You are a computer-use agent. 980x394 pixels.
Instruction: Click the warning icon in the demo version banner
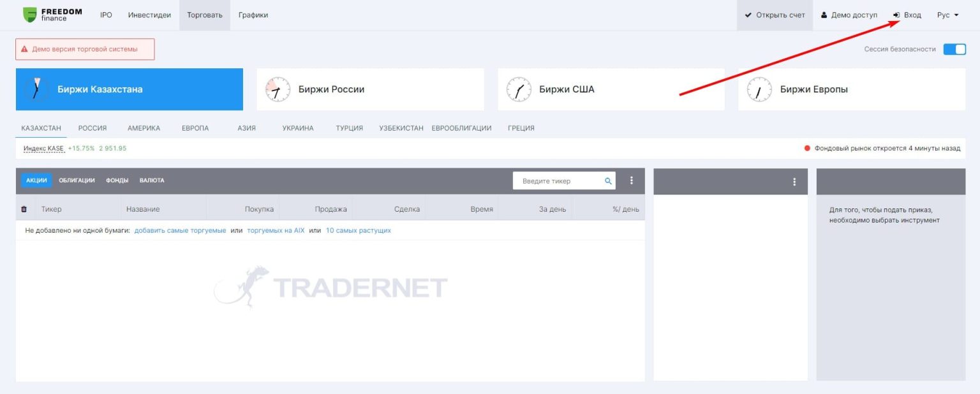coord(24,49)
